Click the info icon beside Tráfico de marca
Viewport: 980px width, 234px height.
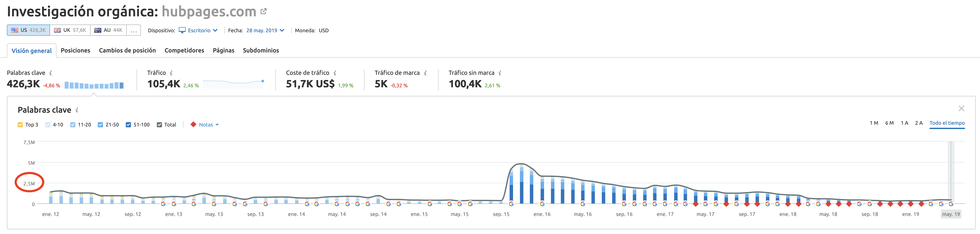(x=425, y=72)
